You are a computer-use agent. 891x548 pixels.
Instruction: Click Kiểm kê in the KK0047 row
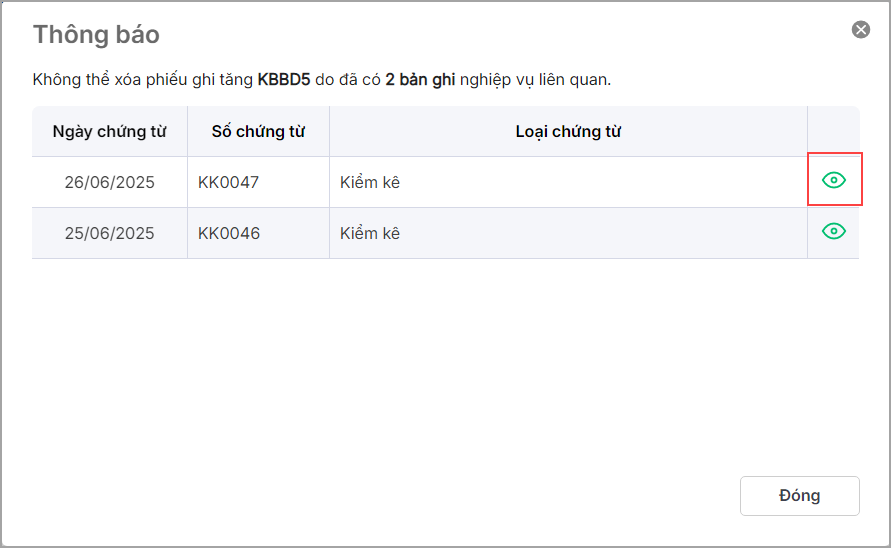pyautogui.click(x=369, y=182)
